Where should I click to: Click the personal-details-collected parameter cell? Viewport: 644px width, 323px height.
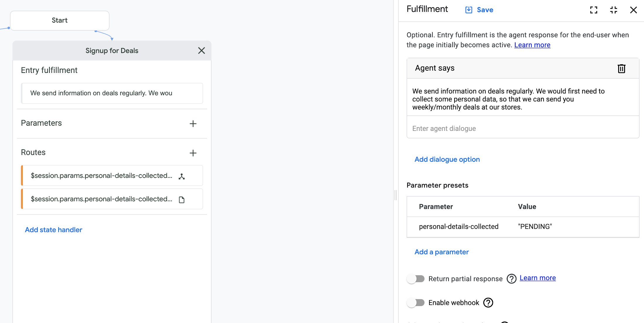(x=458, y=227)
